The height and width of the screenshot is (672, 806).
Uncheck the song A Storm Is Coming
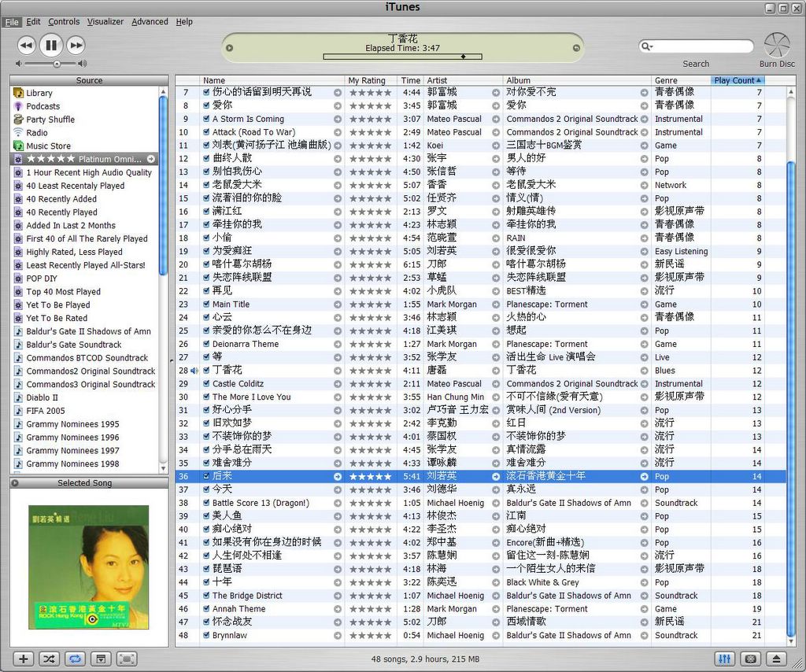click(x=206, y=119)
